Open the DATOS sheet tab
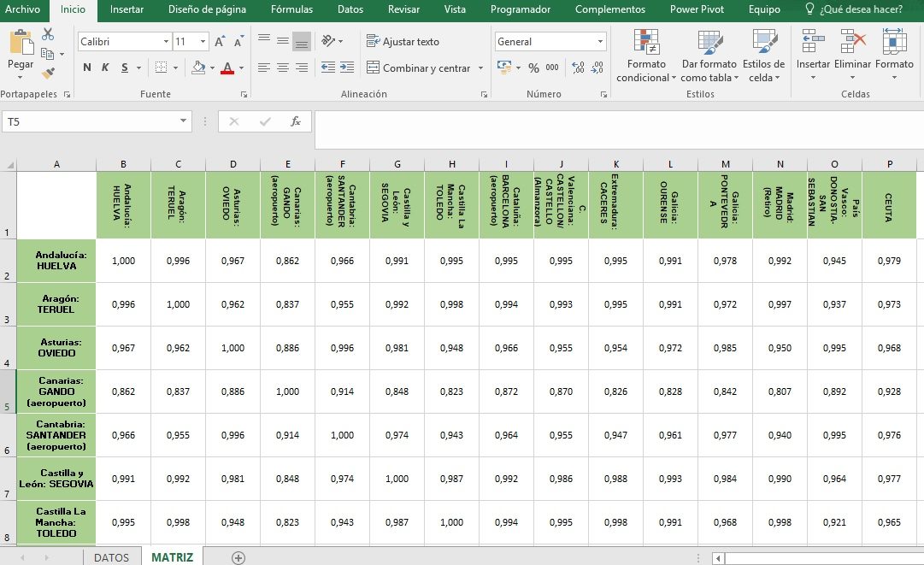Image resolution: width=924 pixels, height=565 pixels. click(x=111, y=556)
